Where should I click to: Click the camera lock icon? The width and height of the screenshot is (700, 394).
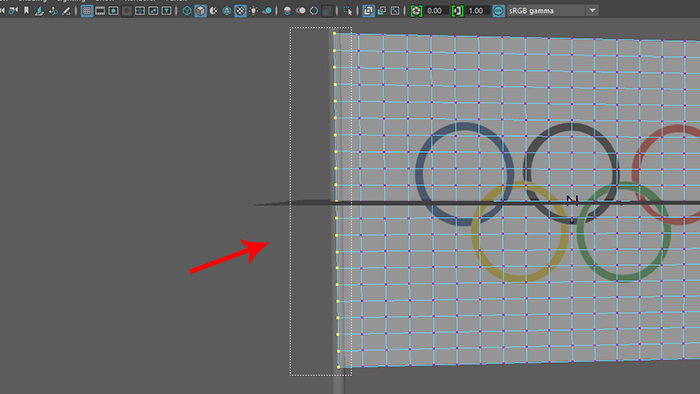(x=13, y=11)
